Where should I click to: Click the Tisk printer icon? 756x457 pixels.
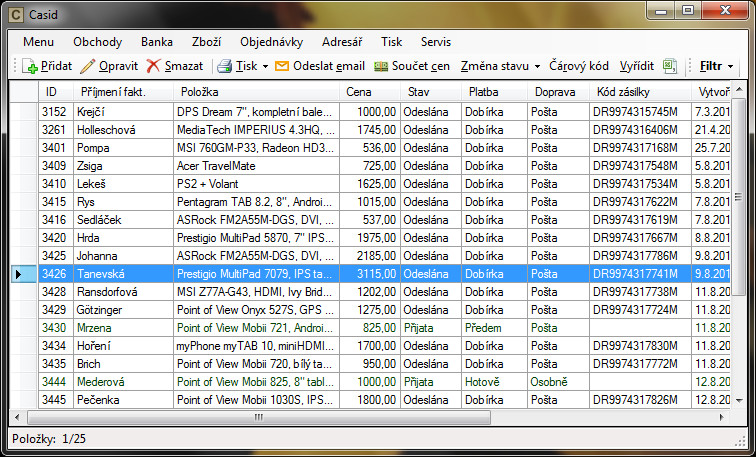pyautogui.click(x=224, y=66)
